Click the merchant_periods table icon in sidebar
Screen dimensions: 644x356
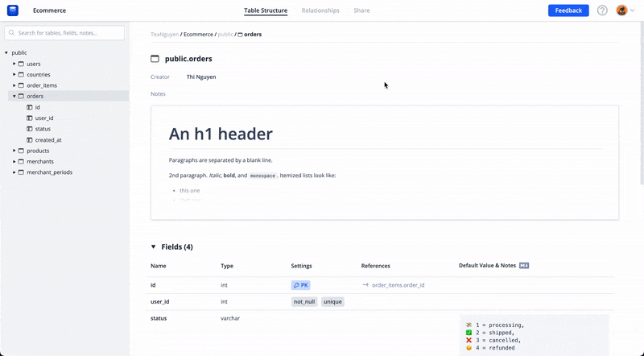21,172
